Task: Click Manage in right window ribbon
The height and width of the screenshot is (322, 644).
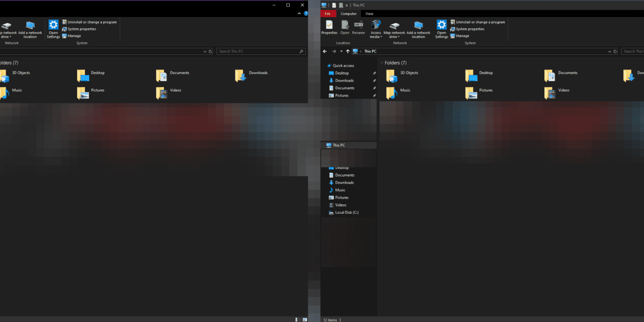Action: [x=460, y=36]
